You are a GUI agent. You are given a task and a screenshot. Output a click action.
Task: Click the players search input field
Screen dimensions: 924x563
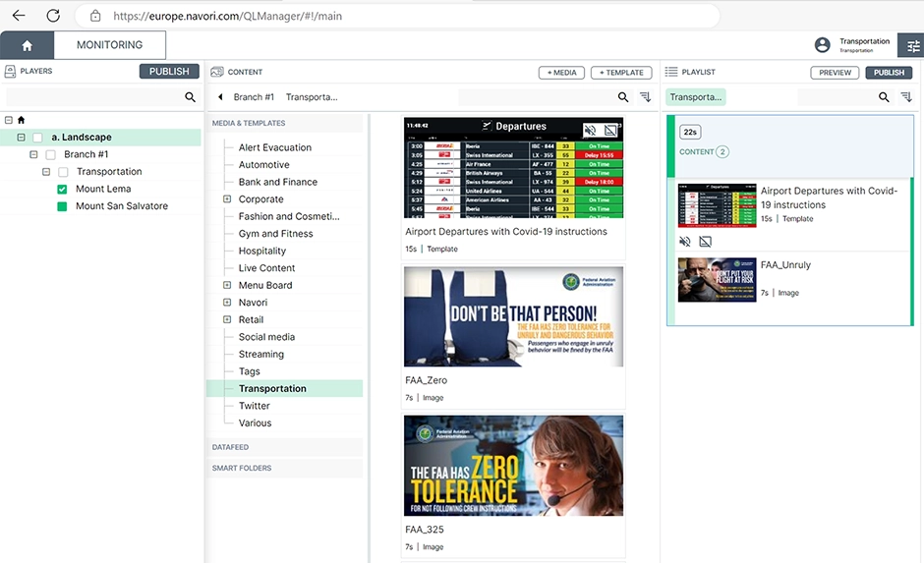click(94, 97)
